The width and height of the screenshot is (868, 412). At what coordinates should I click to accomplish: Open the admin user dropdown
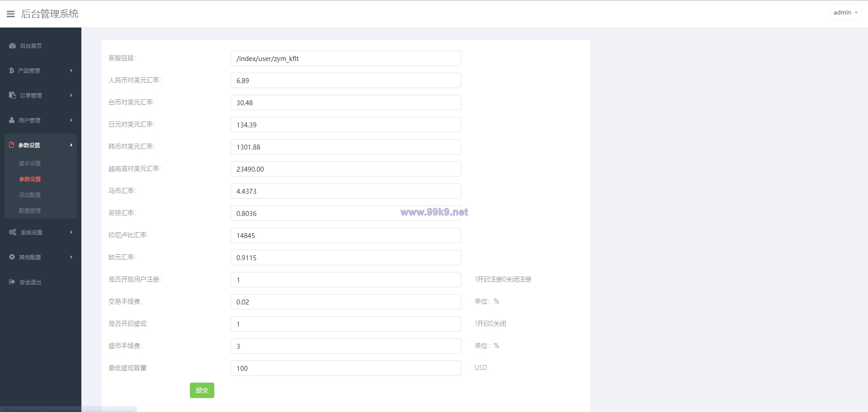[845, 12]
